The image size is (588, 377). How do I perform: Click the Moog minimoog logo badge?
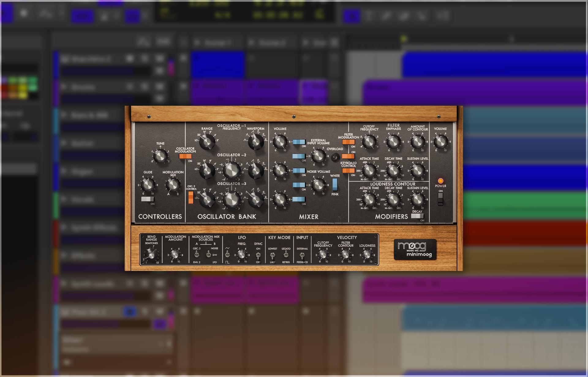point(415,249)
